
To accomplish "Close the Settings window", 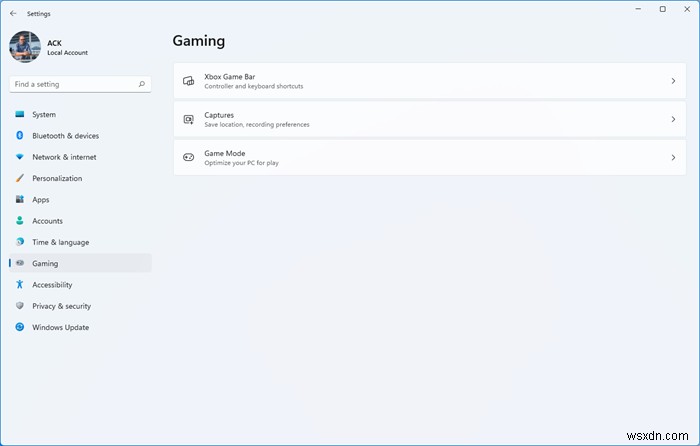I will click(687, 9).
